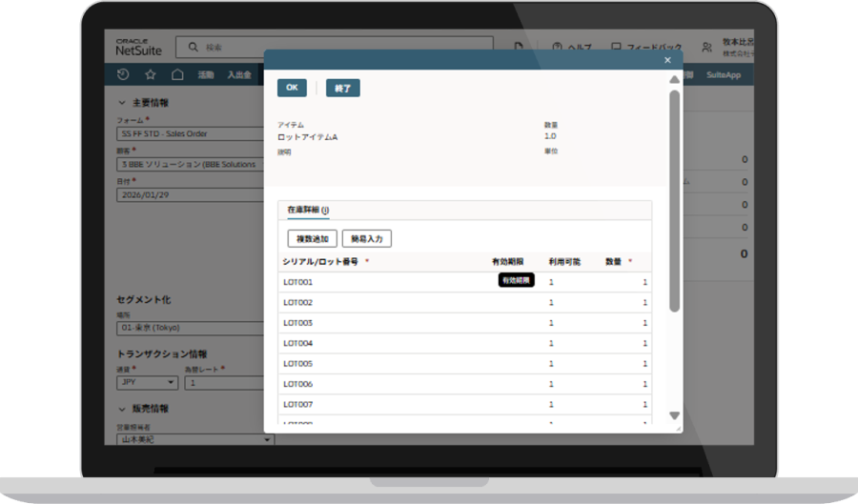The height and width of the screenshot is (504, 858).
Task: Open the SuiteApp menu
Action: point(724,75)
